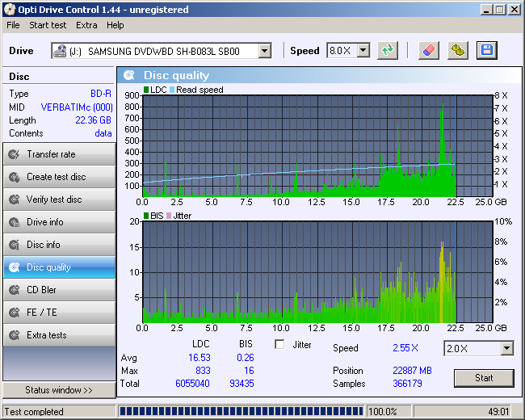Click the position value 22887 MB

[412, 371]
